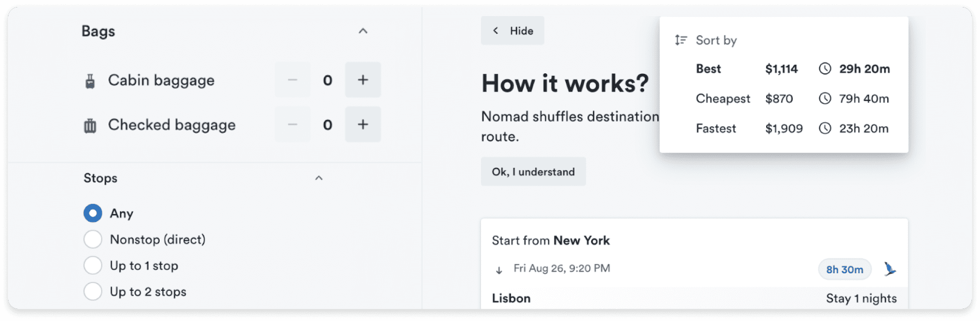Click the clock icon beside 29h 20m
Image resolution: width=980 pixels, height=321 pixels.
(825, 69)
